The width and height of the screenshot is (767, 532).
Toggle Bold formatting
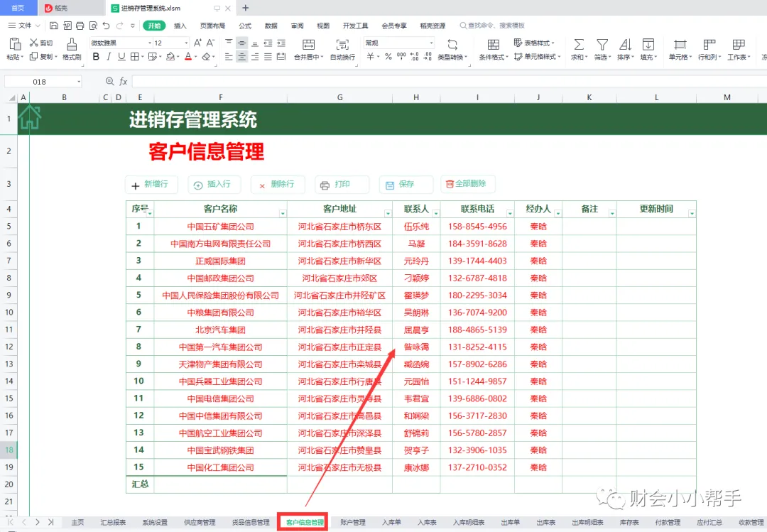(x=96, y=57)
